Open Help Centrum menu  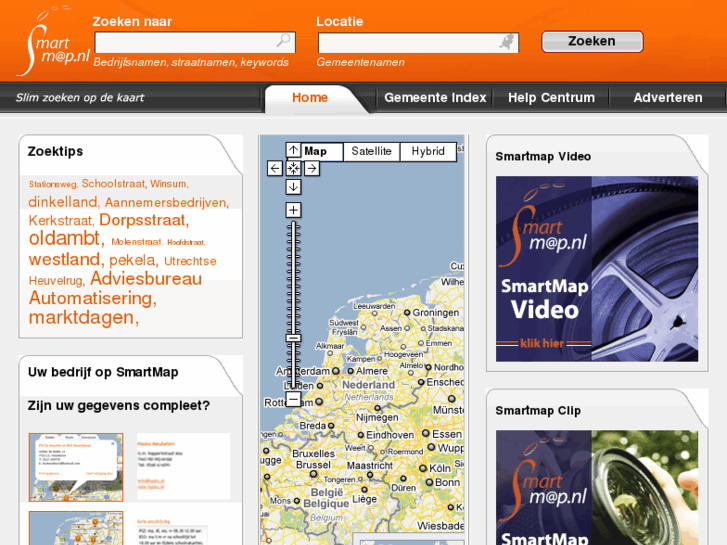click(x=551, y=98)
